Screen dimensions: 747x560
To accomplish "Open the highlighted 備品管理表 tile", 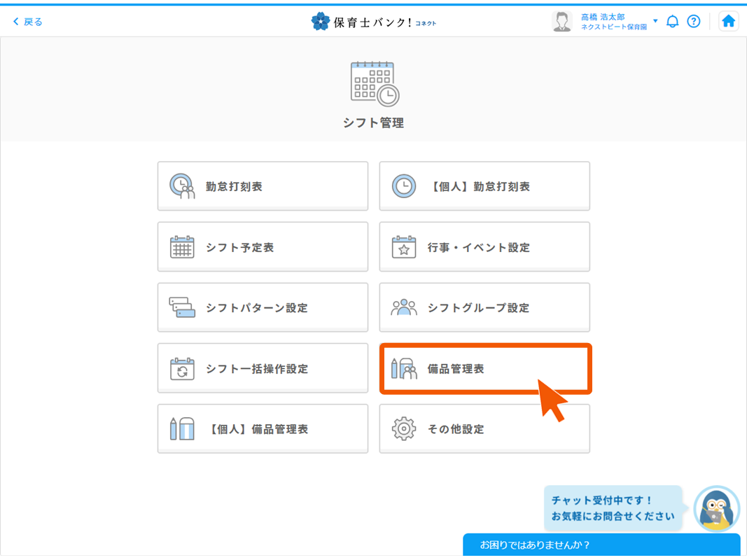I will point(484,369).
